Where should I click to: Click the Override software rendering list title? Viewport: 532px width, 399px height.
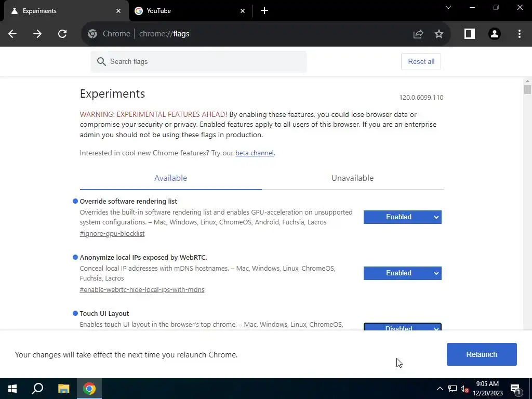tap(128, 201)
